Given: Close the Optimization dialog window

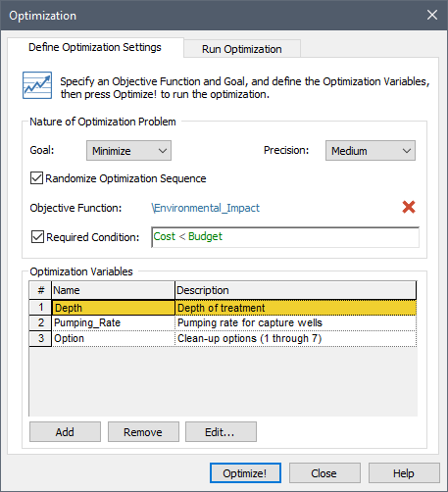Looking at the screenshot, I should [432, 15].
